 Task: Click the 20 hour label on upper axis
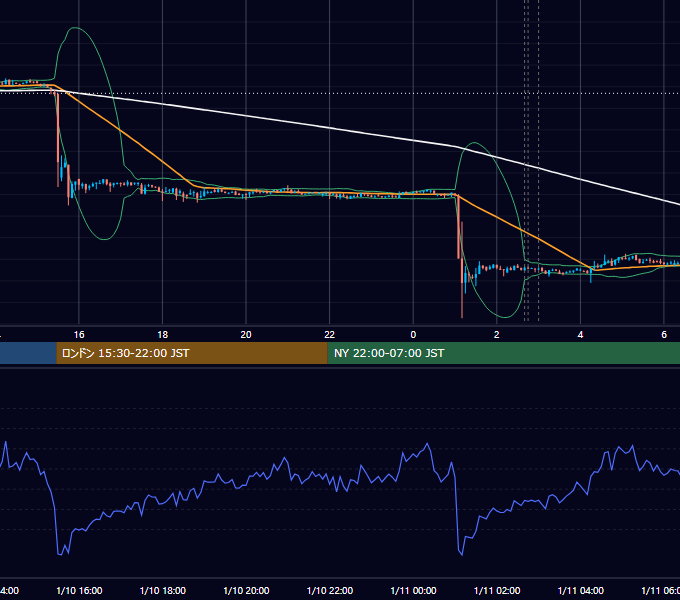point(246,335)
